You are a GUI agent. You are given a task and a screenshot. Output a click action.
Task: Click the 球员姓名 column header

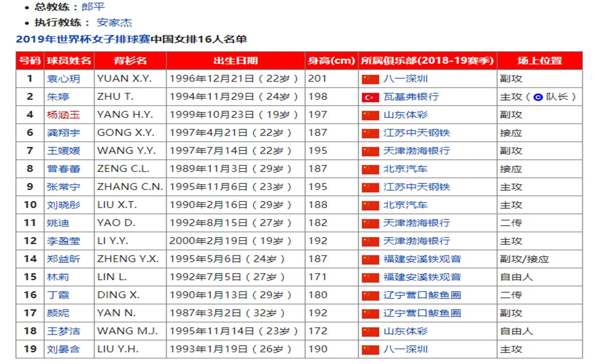click(69, 61)
